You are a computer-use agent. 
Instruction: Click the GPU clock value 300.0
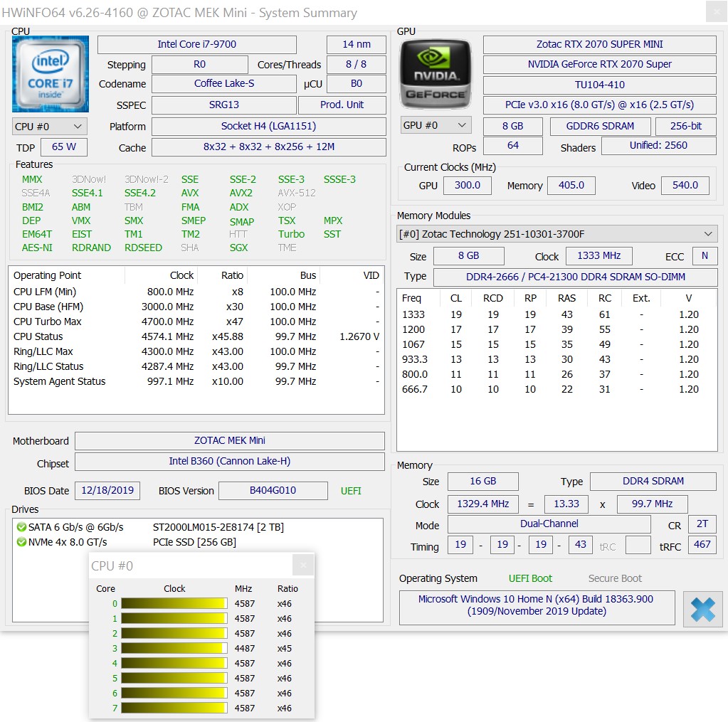[x=467, y=185]
